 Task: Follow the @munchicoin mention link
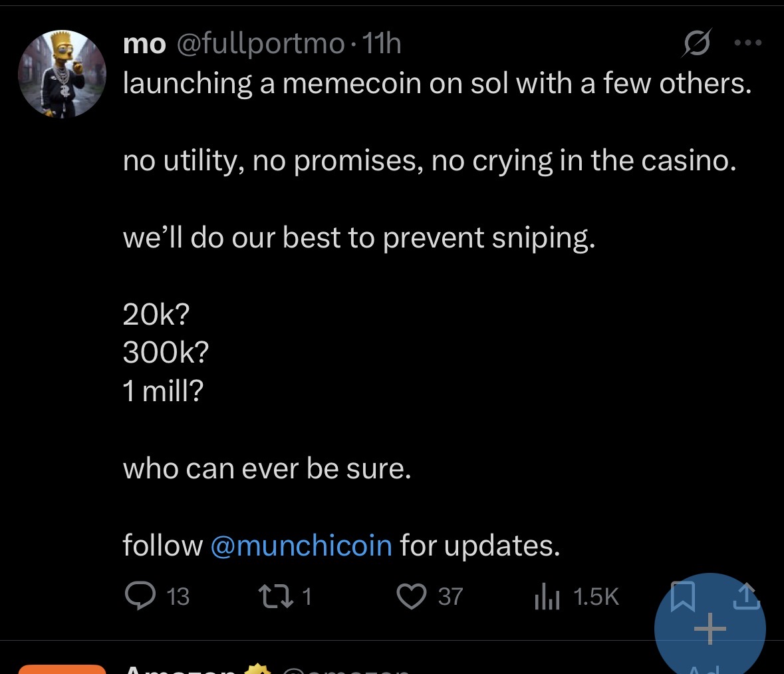[301, 546]
